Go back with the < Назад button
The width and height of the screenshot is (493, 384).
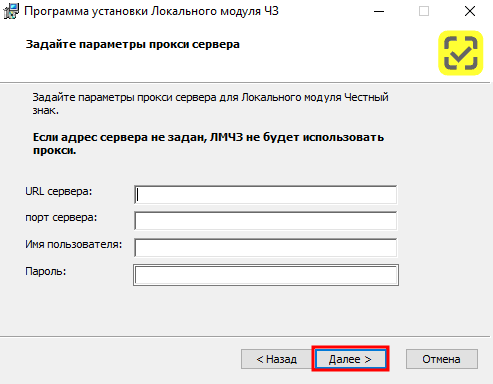pos(276,359)
